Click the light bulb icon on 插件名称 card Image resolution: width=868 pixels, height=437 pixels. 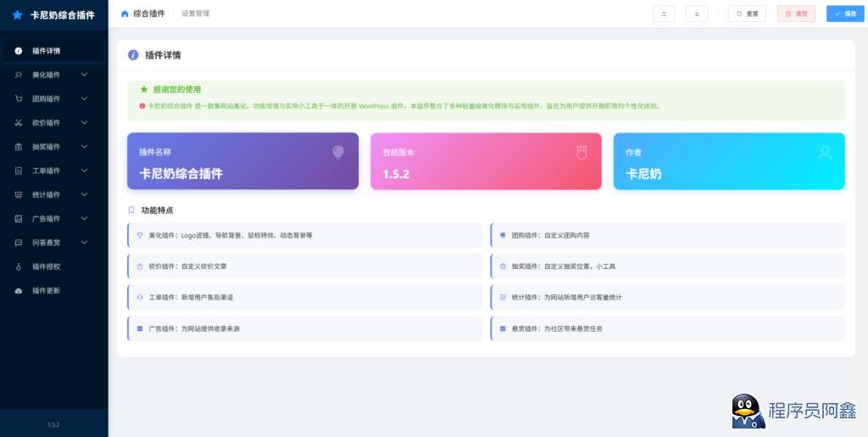point(338,152)
